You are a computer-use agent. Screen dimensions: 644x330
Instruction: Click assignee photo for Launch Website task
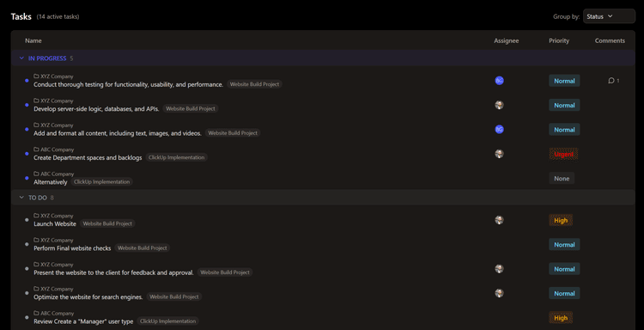[x=499, y=220]
